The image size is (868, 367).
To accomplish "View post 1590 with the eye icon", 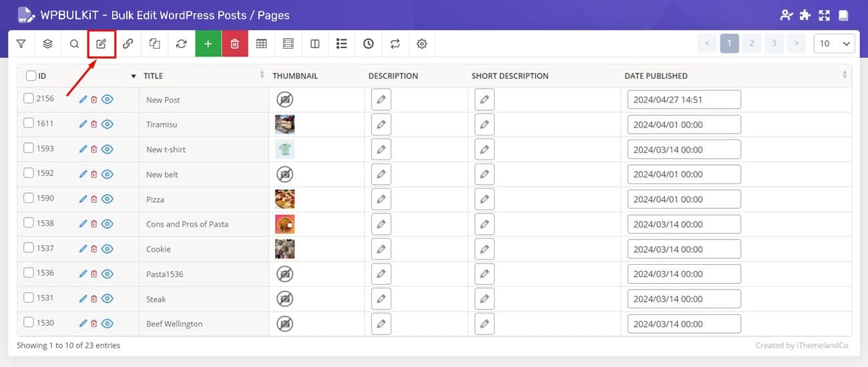I will [107, 199].
